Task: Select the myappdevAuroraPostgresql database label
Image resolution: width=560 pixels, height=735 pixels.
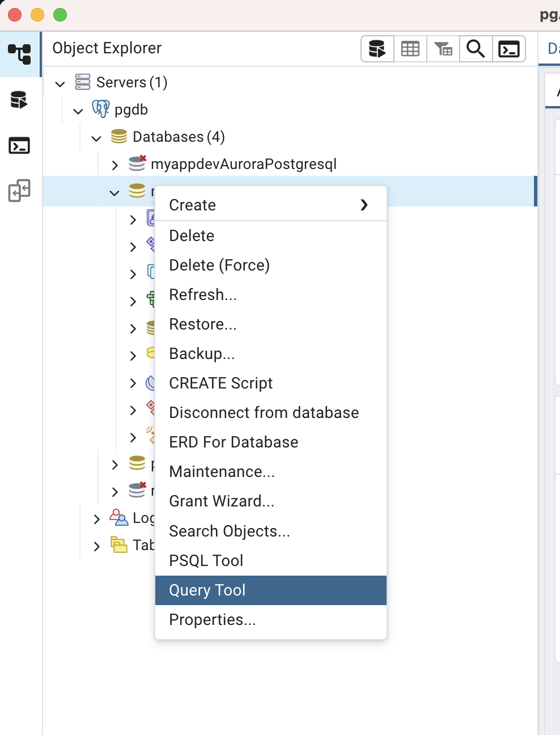Action: 244,164
